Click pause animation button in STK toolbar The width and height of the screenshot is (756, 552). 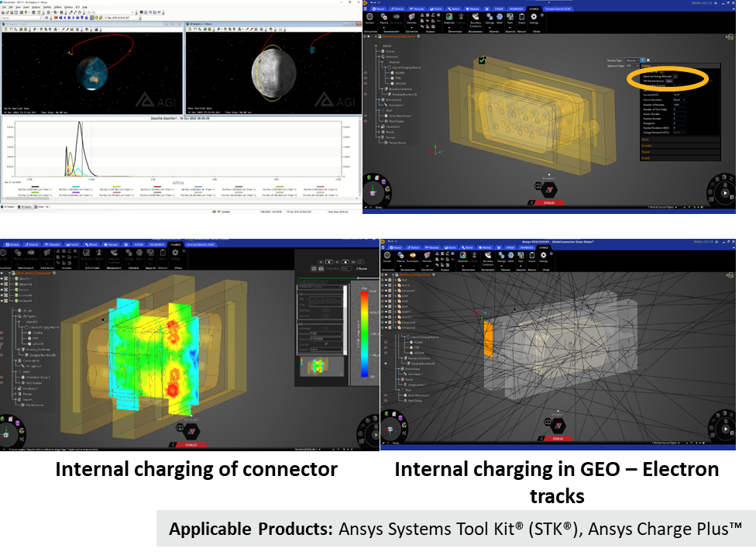pyautogui.click(x=69, y=18)
